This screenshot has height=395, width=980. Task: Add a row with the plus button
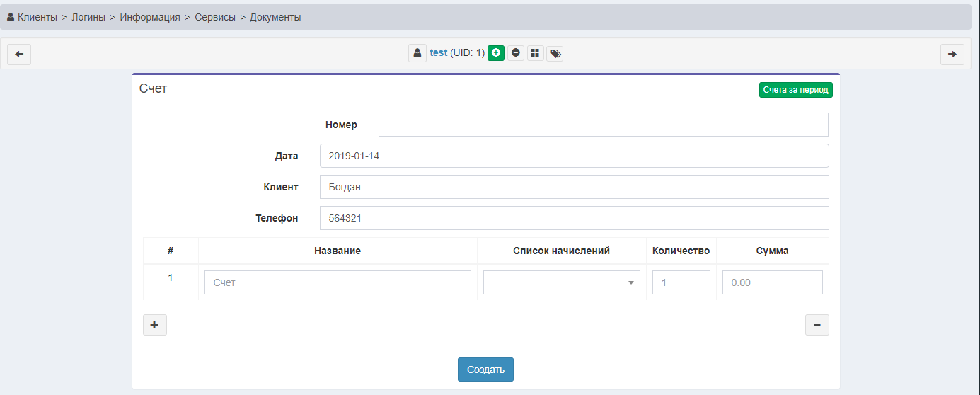click(155, 325)
